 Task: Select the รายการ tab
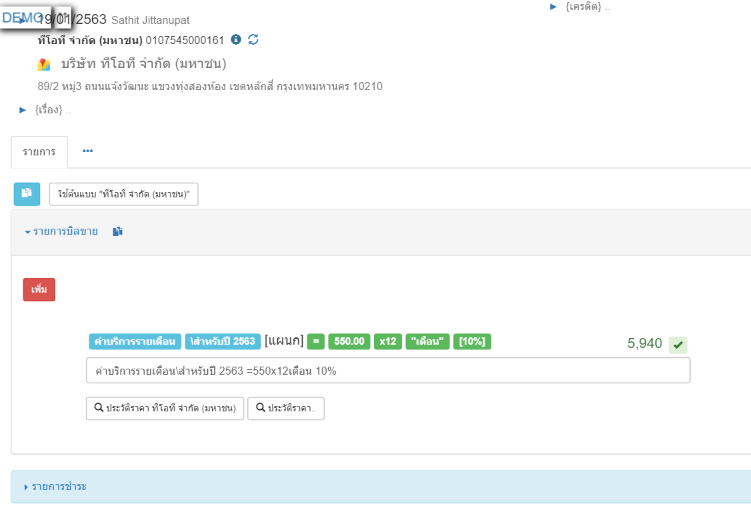(39, 152)
